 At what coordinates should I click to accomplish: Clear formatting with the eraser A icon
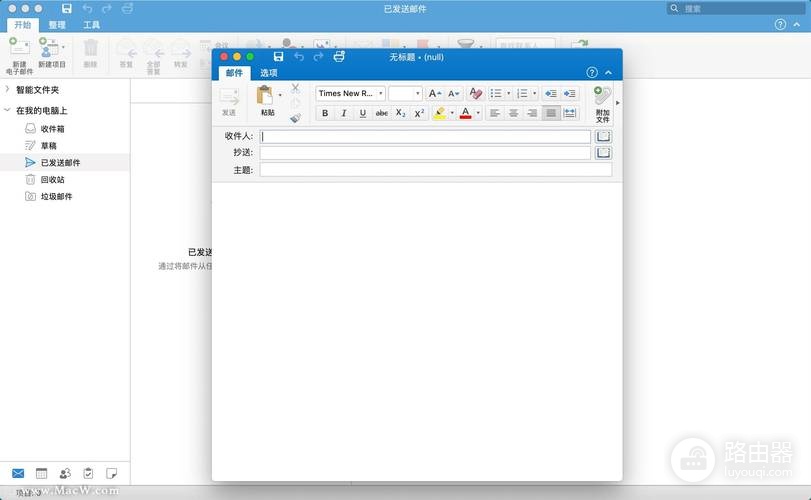tap(475, 94)
